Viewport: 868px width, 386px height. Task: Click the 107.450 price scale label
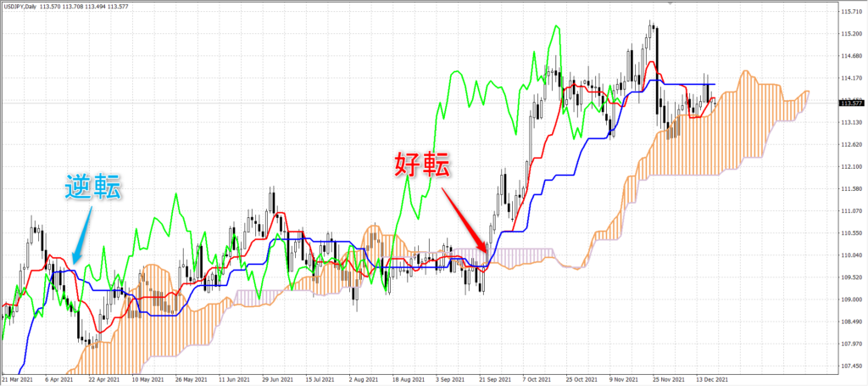[x=851, y=366]
